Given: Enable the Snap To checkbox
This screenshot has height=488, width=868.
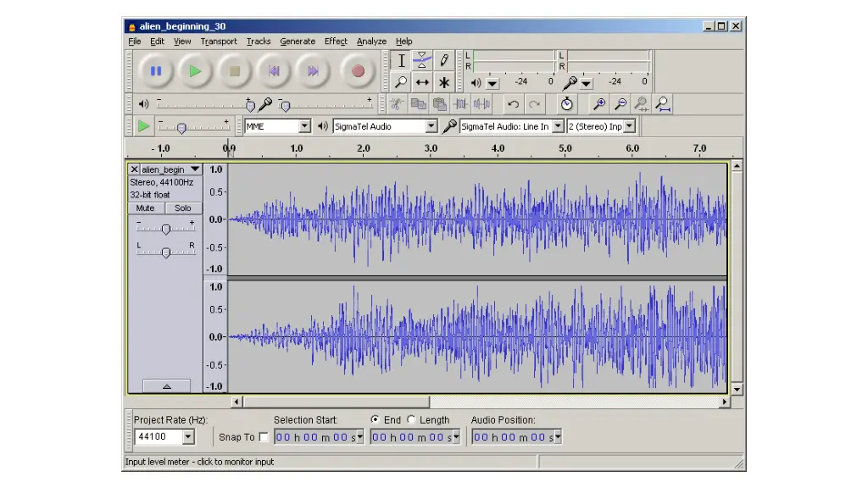Looking at the screenshot, I should point(264,437).
